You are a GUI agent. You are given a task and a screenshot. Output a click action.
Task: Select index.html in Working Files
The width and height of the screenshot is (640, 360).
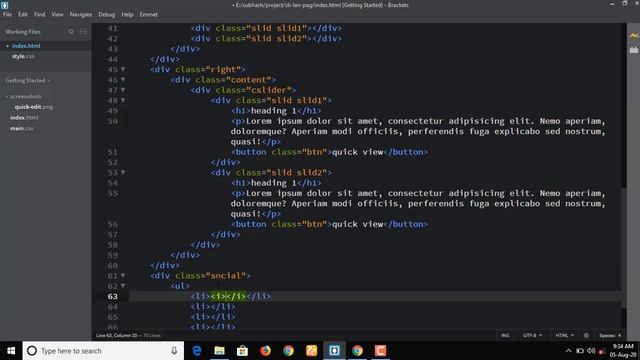[x=26, y=46]
